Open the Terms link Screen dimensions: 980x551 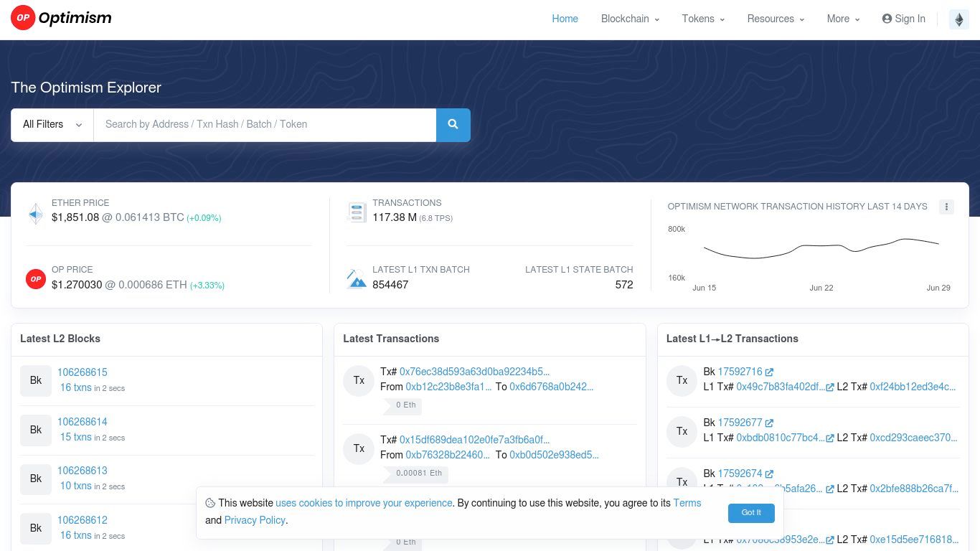(687, 504)
